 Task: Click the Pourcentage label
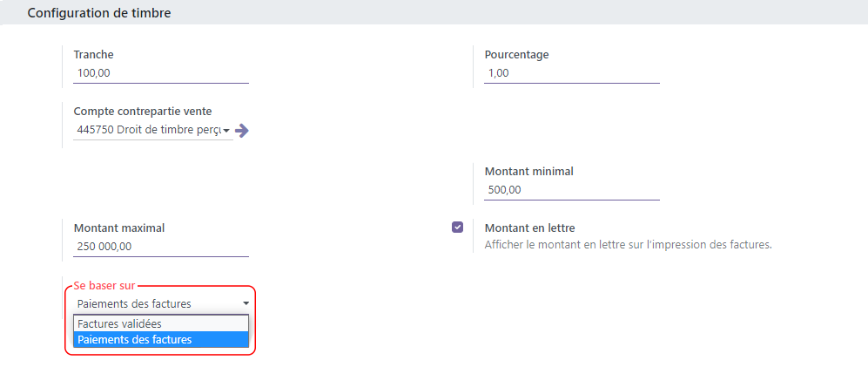click(516, 54)
